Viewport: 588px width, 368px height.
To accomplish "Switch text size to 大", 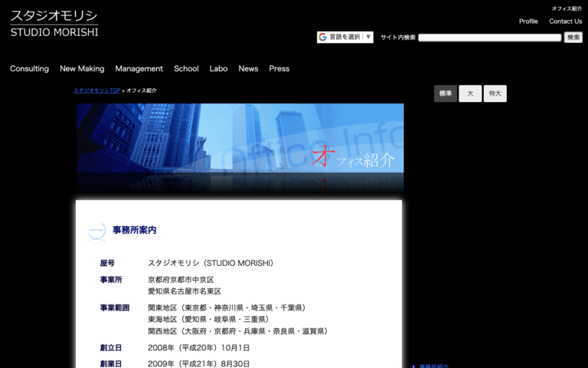I will tap(470, 94).
